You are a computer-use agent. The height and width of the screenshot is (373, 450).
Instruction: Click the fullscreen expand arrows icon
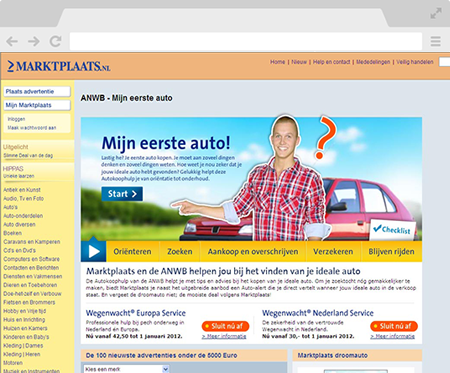coord(436,14)
